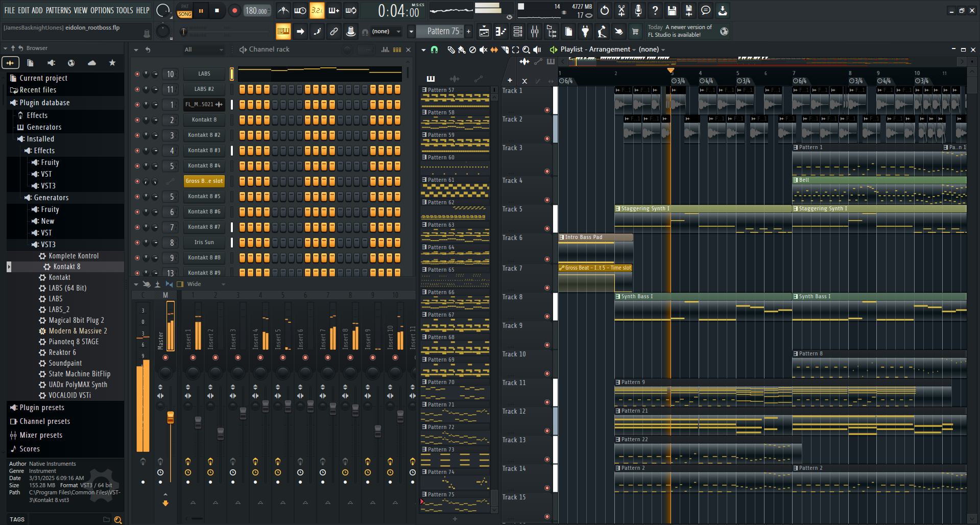Select the Zoom tool in the Playlist toolbar
The height and width of the screenshot is (525, 980).
(x=526, y=50)
